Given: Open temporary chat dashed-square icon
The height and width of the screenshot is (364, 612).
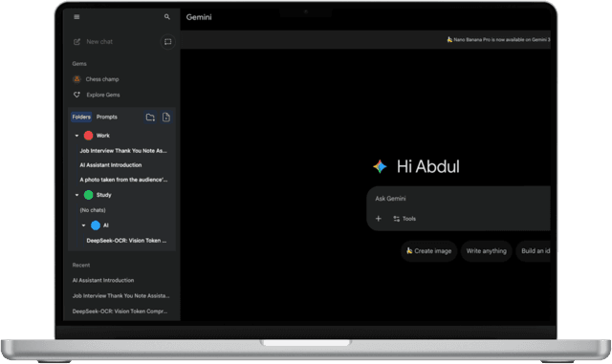Looking at the screenshot, I should pyautogui.click(x=168, y=42).
